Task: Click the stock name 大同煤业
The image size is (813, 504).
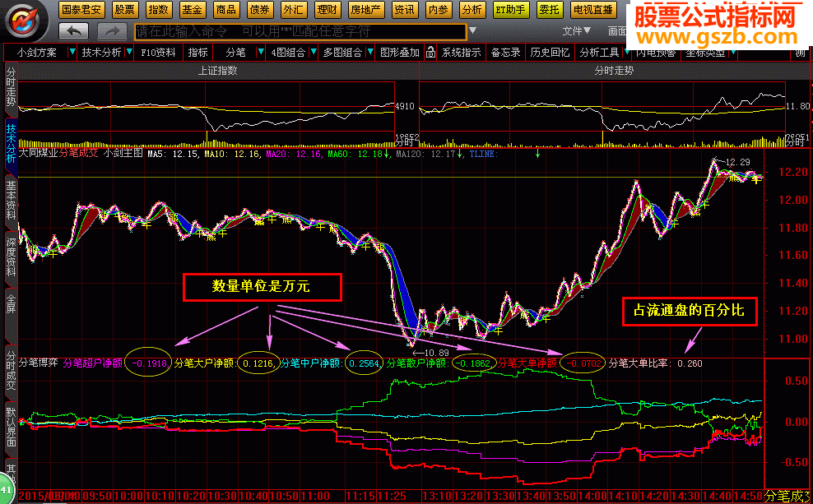Action: pos(38,153)
